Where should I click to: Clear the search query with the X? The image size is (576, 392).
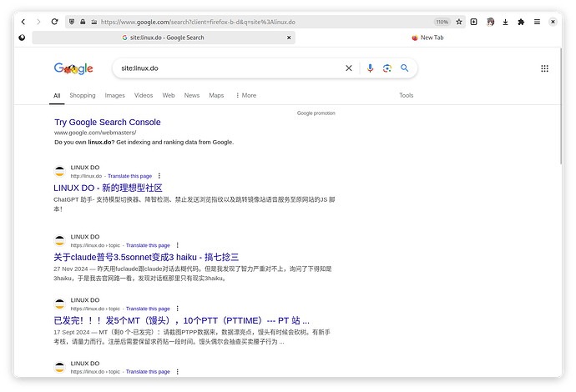click(x=349, y=68)
